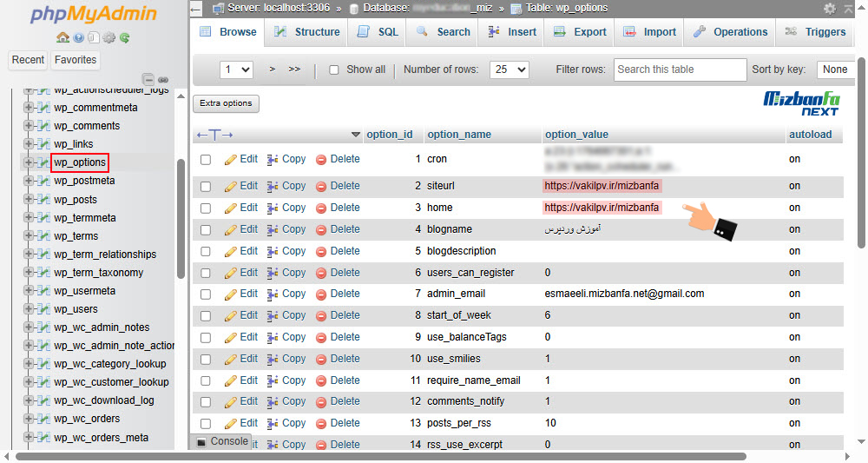Click pencil Edit icon for home row
This screenshot has height=463, width=868.
[x=231, y=208]
